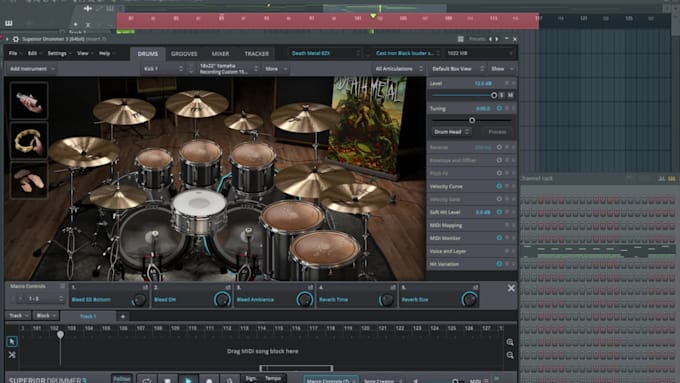Select the arrow pointer tool
This screenshot has height=383, width=680.
(12, 342)
